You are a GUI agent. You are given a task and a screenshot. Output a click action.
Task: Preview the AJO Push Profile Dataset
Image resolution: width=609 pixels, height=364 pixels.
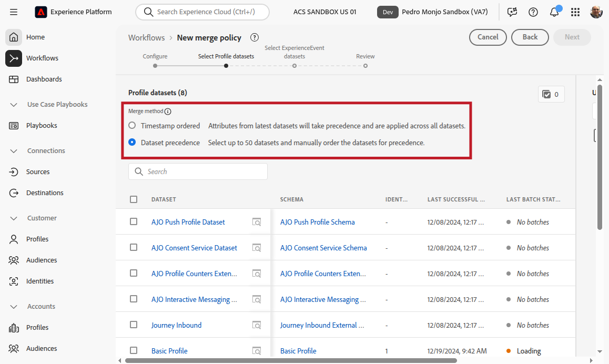(x=257, y=222)
